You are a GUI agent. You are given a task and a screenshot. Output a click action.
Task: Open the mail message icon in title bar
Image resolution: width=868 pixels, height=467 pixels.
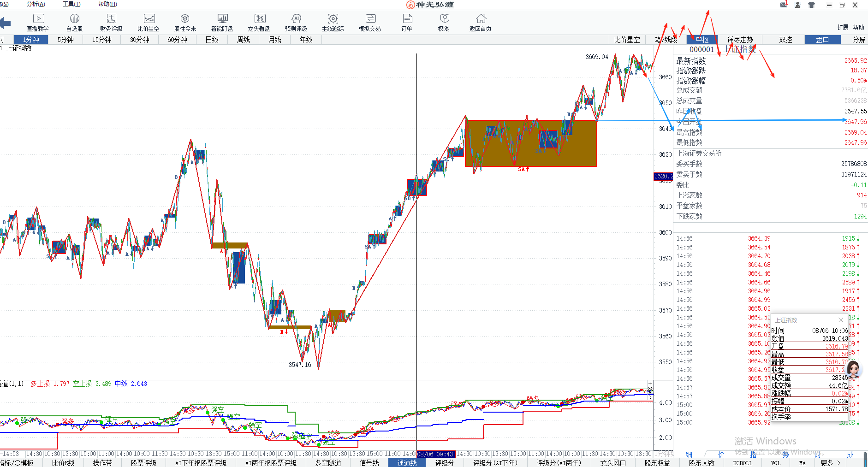[x=784, y=5]
